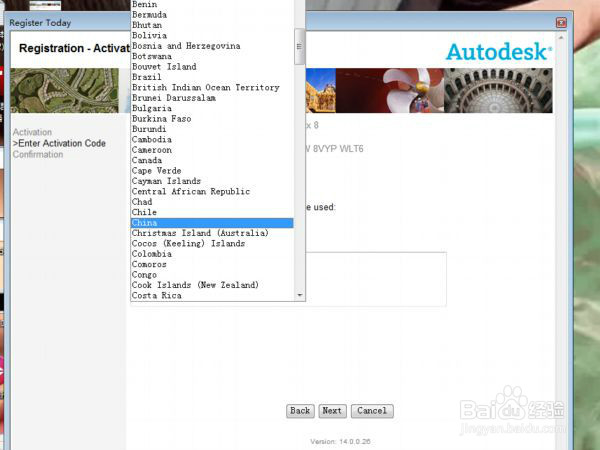Click the Enter Activation Code step
This screenshot has width=600, height=450.
[x=59, y=143]
